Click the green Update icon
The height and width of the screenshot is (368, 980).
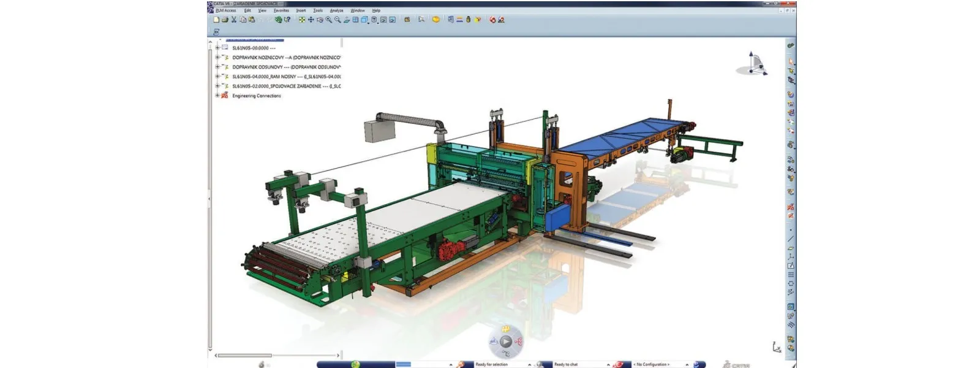(x=279, y=20)
